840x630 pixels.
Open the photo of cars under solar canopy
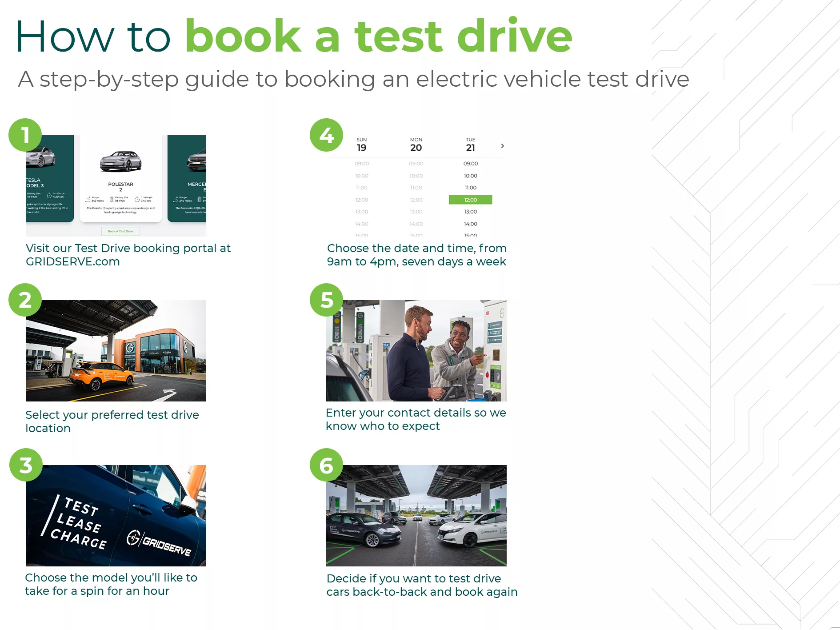(416, 516)
